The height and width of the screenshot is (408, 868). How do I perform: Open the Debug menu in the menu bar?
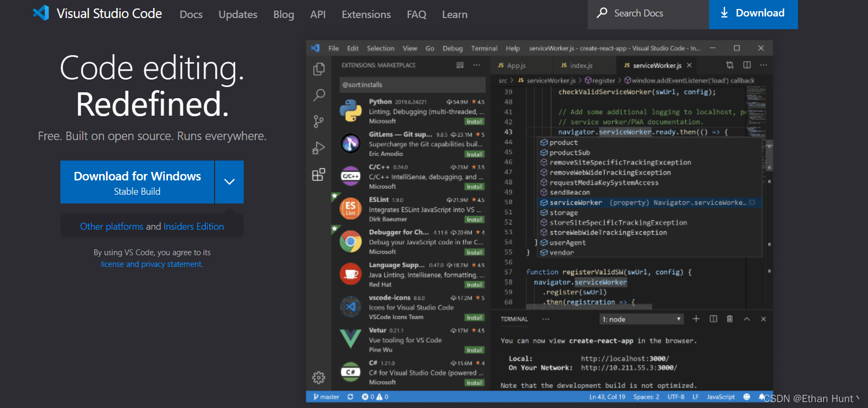[453, 48]
